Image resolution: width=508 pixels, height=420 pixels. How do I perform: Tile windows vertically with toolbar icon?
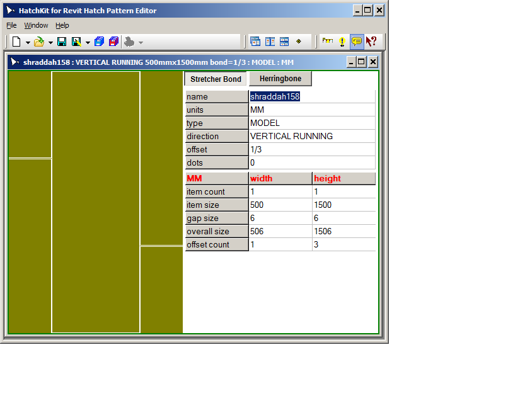click(x=270, y=42)
